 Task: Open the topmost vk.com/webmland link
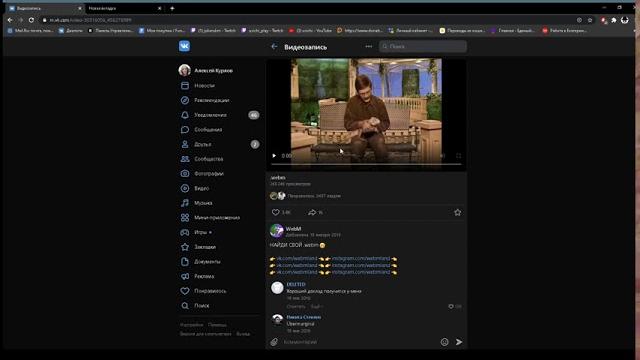coord(297,258)
